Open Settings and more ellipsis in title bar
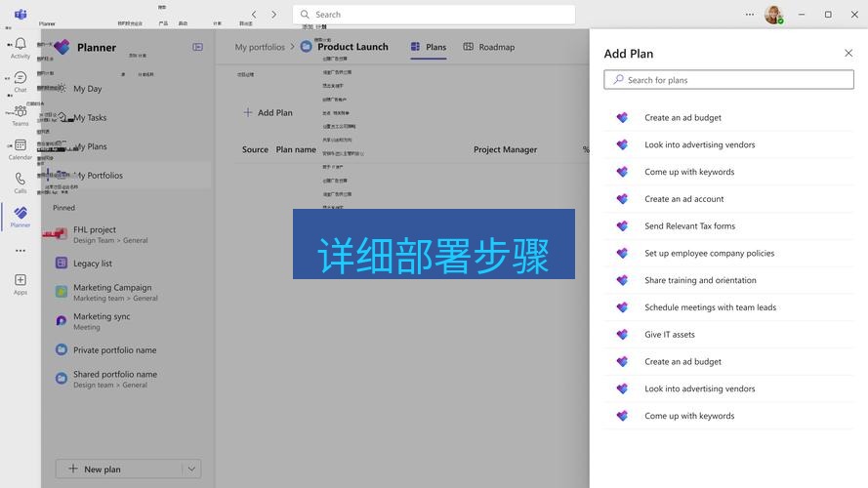Viewport: 868px width, 488px height. [x=749, y=15]
